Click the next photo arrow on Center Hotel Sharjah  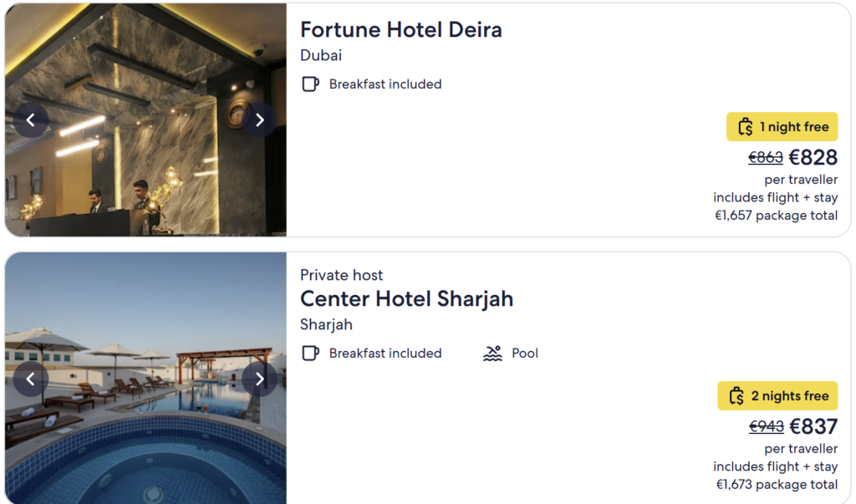tap(260, 379)
